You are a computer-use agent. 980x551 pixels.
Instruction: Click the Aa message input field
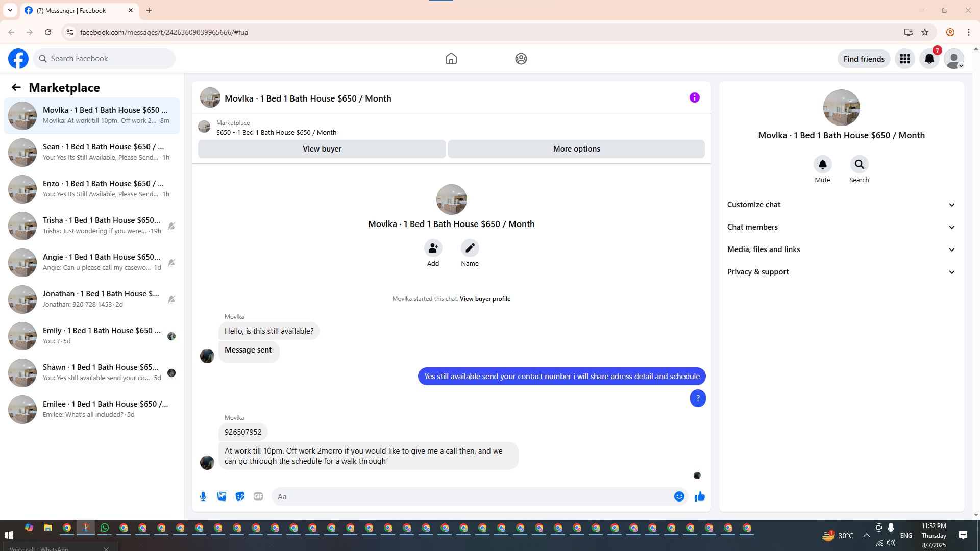(470, 496)
